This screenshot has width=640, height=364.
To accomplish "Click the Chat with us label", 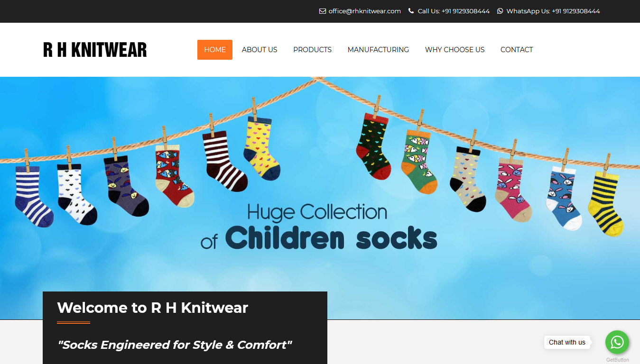I will 567,342.
